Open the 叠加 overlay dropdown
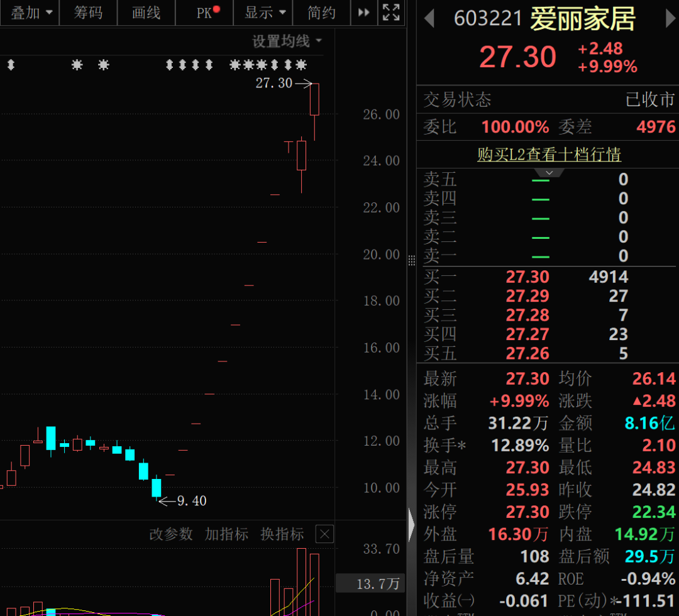 (30, 13)
